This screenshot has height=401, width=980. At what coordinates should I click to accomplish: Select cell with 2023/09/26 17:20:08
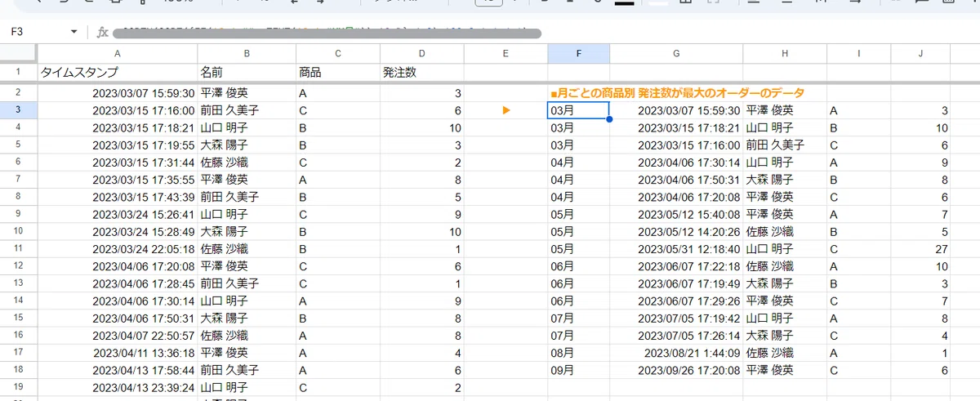coord(676,370)
